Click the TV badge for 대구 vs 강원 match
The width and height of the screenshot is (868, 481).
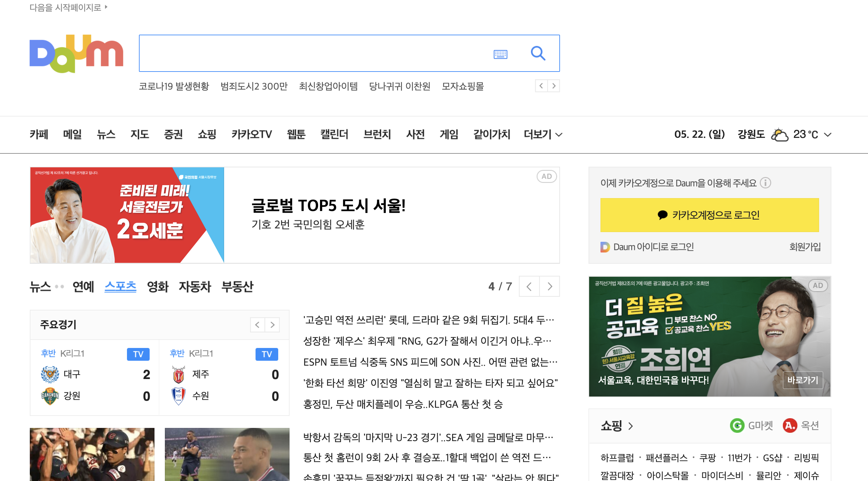(138, 354)
